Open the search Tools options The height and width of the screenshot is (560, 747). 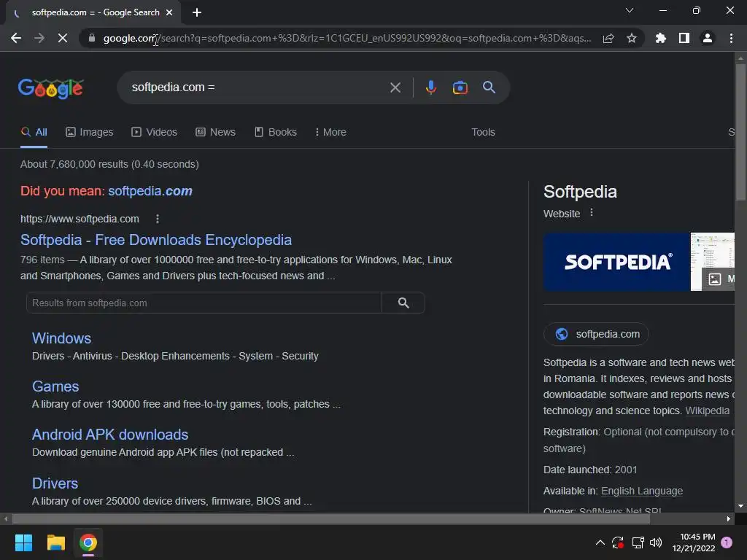pyautogui.click(x=483, y=133)
